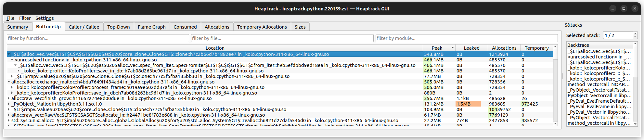Focus the filter by file field
Image resolution: width=644 pixels, height=140 pixels.
[x=282, y=38]
